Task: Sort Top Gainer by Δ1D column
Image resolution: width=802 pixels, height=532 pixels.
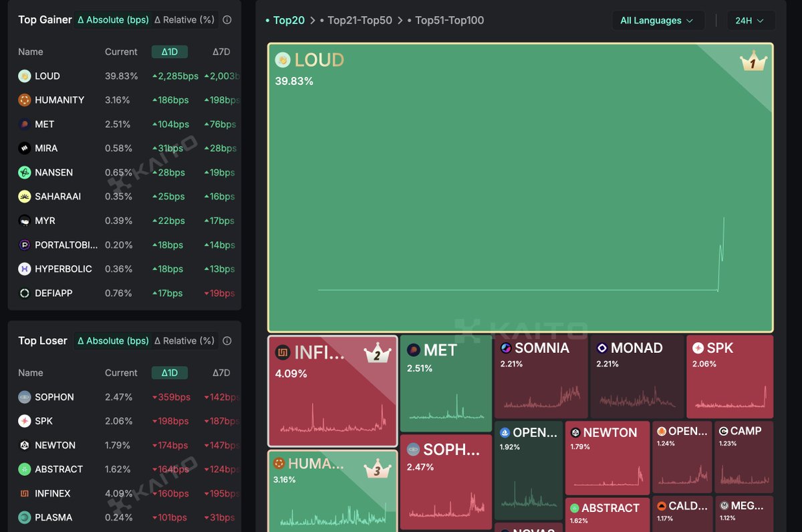Action: point(170,51)
